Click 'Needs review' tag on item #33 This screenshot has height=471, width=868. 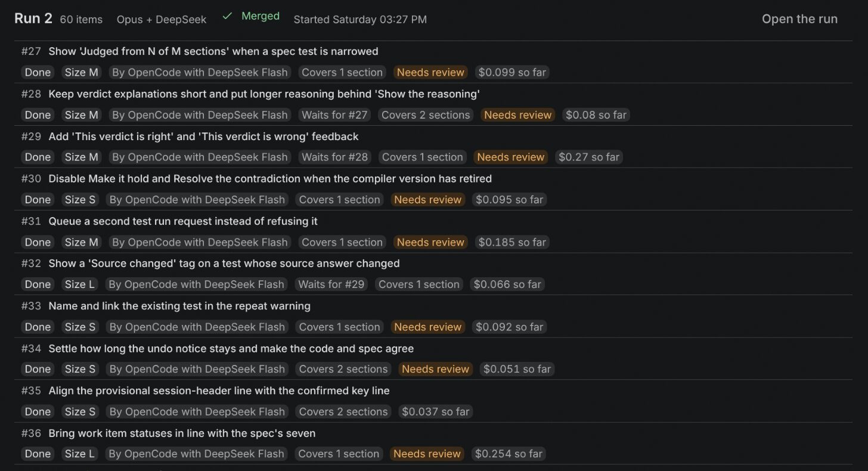[x=427, y=327]
